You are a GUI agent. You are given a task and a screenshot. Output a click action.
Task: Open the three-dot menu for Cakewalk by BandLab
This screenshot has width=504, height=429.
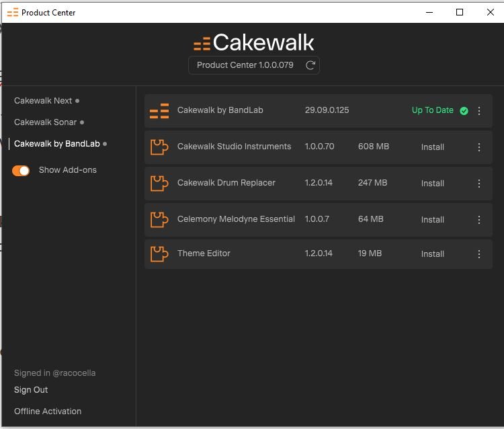[479, 111]
